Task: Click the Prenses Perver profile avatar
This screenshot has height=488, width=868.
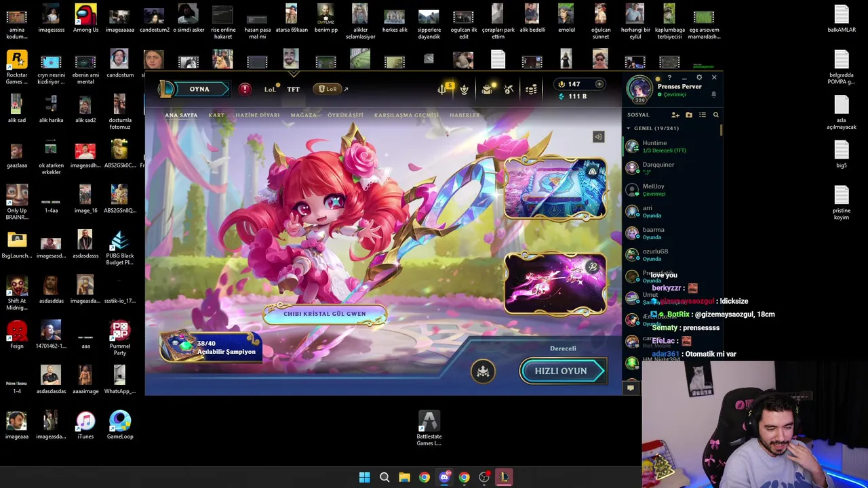Action: click(639, 88)
